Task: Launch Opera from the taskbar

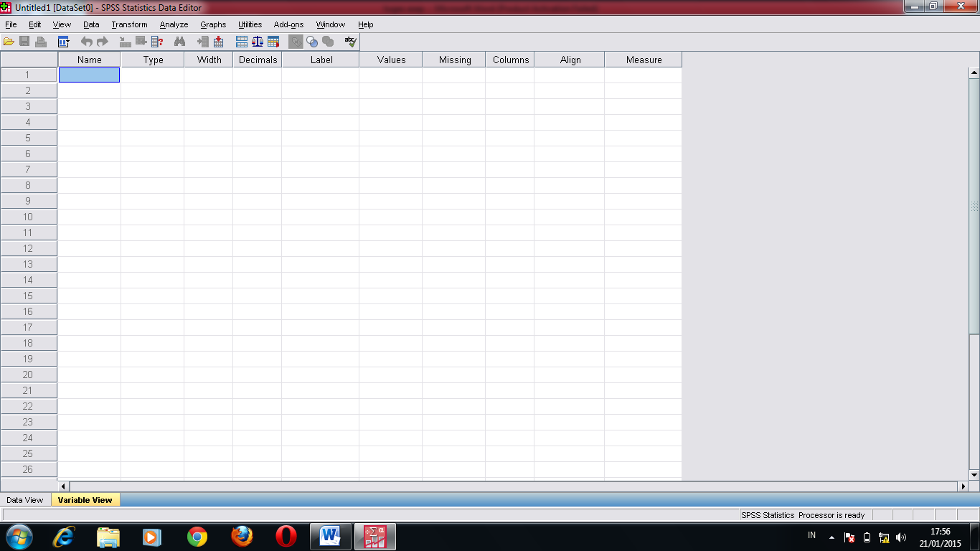Action: [286, 536]
